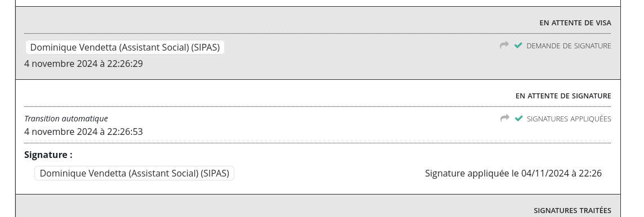This screenshot has height=217, width=644.
Task: Click the green checkmark beside SIGNATURES APPLIQUÉES
Action: point(519,118)
